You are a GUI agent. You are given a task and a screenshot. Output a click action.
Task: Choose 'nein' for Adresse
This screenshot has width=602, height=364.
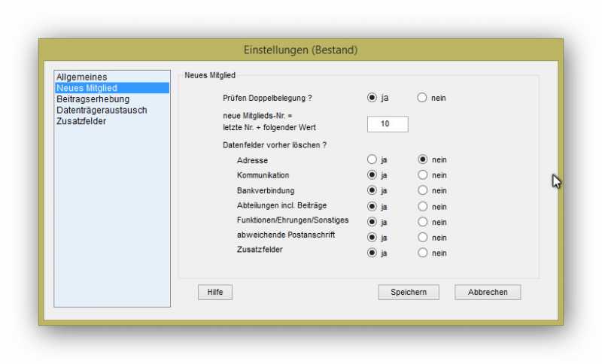click(x=422, y=159)
